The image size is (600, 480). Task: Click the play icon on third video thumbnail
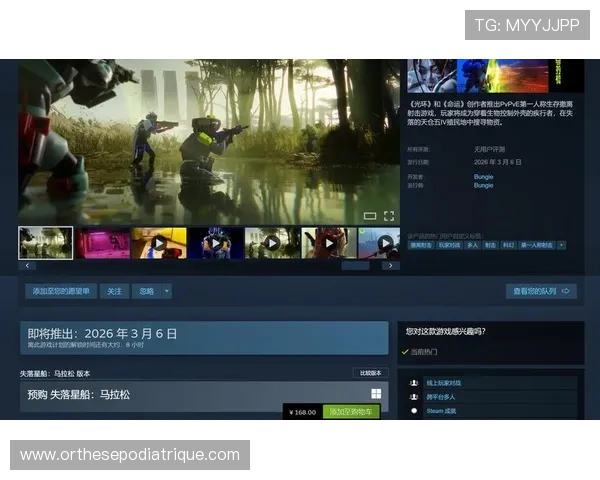[159, 243]
